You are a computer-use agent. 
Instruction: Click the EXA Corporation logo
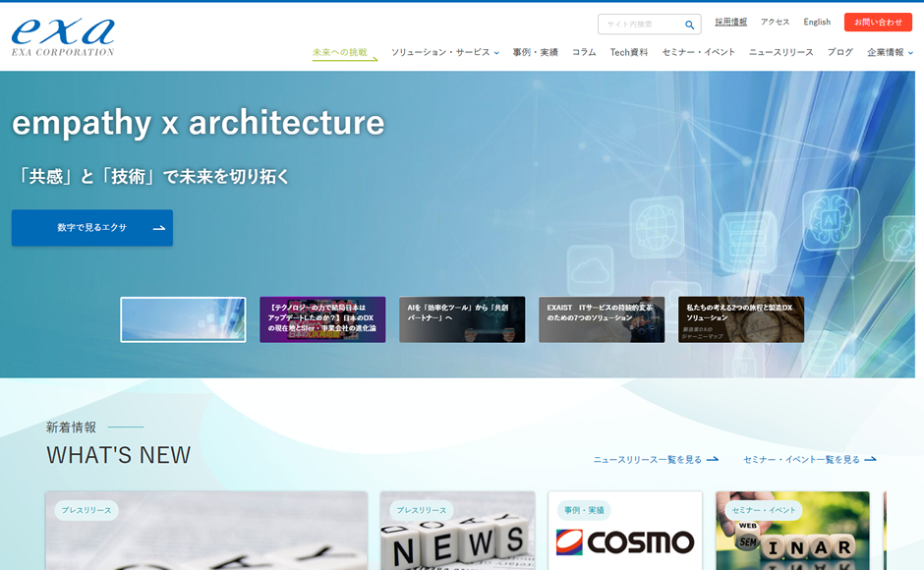pos(63,37)
